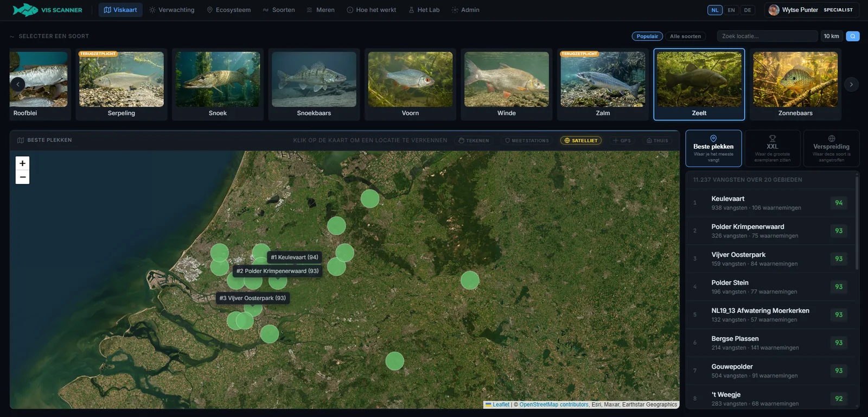Screen dimensions: 868x417
Task: Open the Wytse Punter user menu
Action: [x=812, y=10]
